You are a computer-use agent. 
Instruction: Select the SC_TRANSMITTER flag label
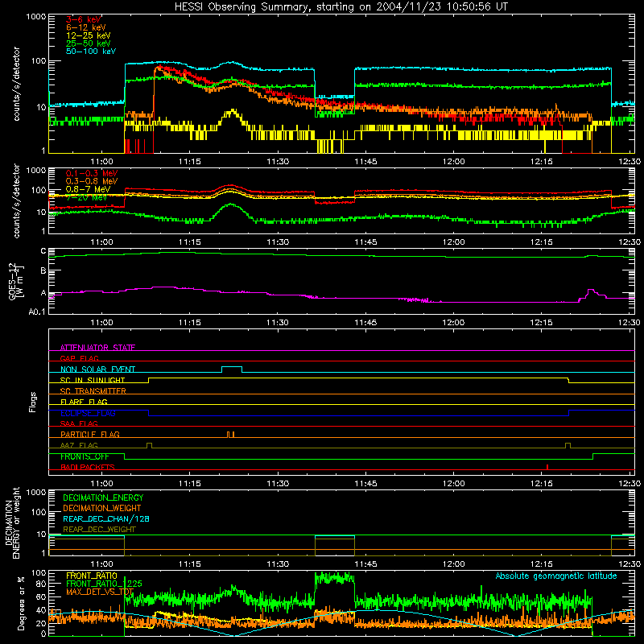[x=93, y=390]
